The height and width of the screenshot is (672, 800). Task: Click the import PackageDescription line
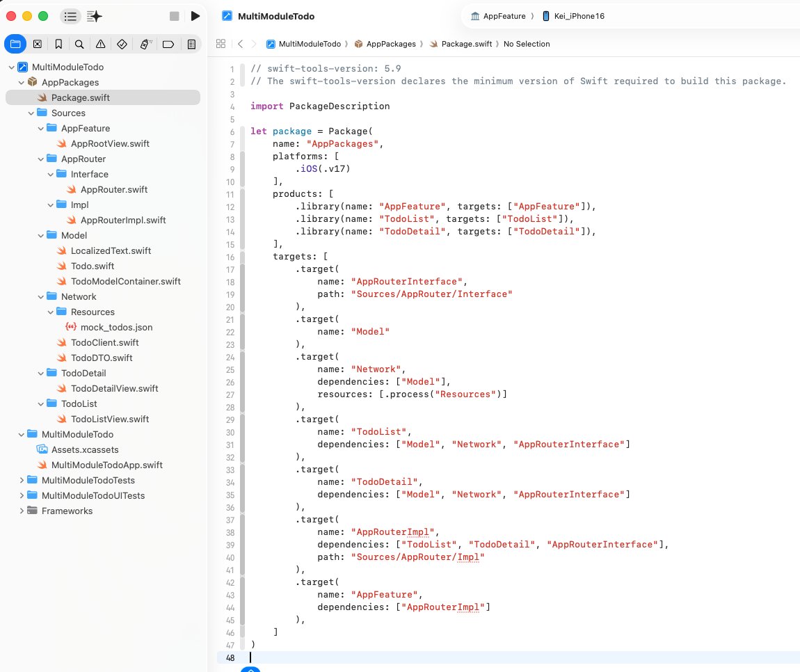pyautogui.click(x=320, y=106)
